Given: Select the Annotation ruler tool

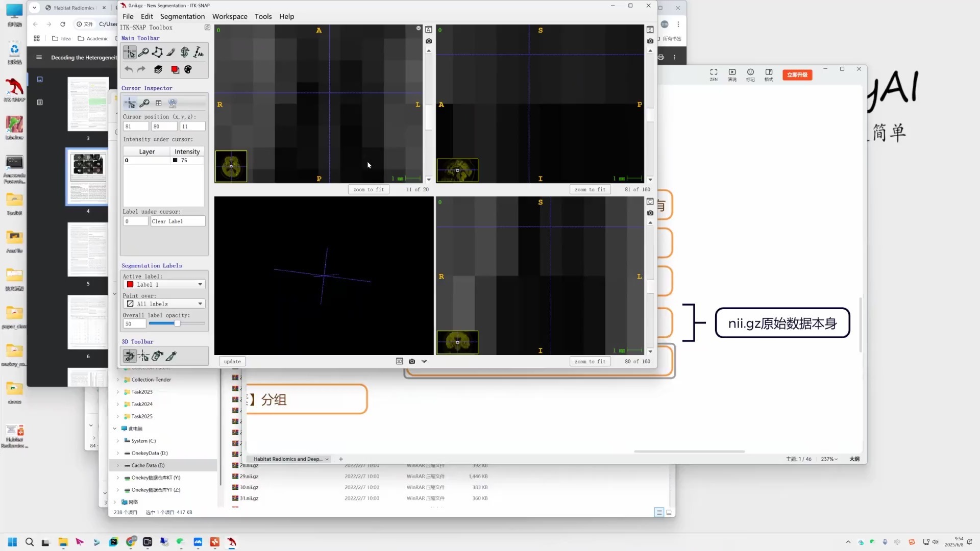Looking at the screenshot, I should point(199,52).
